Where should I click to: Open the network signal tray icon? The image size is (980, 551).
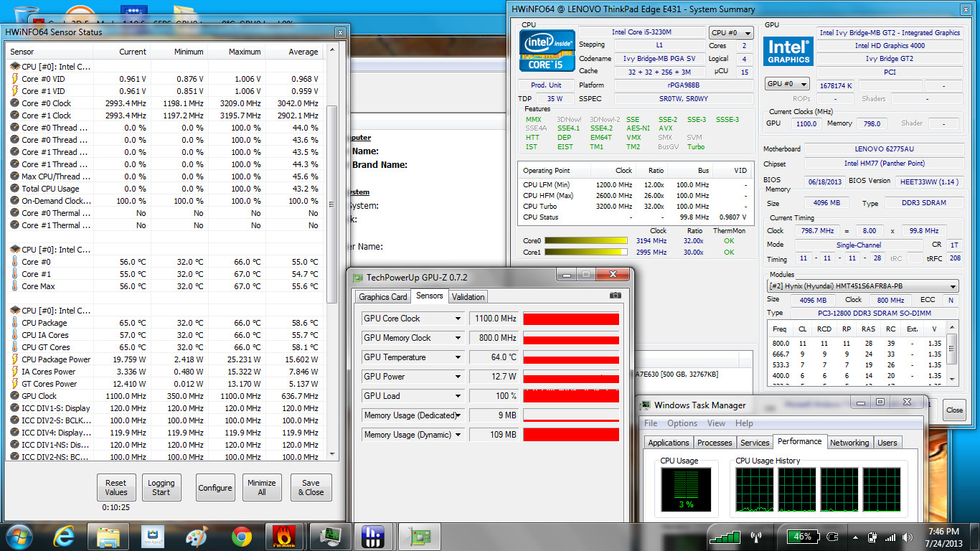[890, 537]
